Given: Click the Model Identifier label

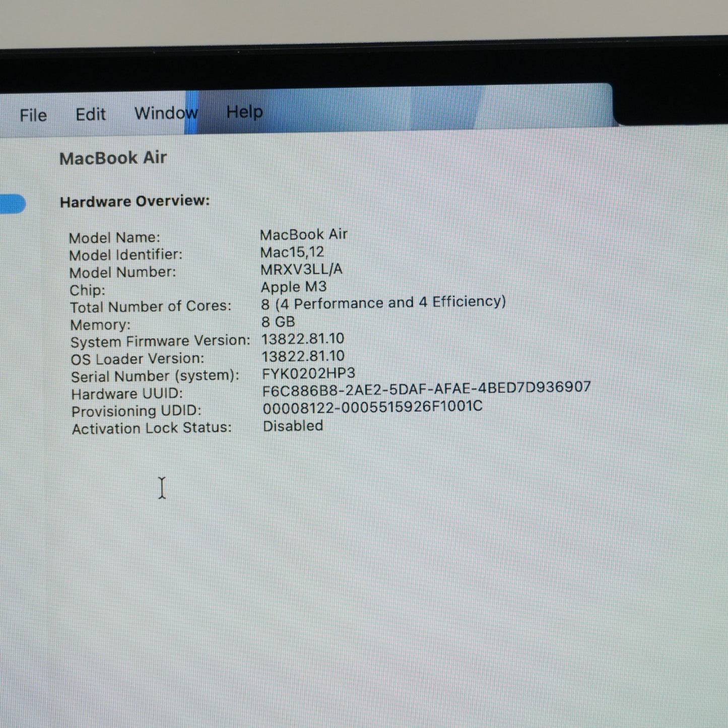Looking at the screenshot, I should (x=126, y=255).
